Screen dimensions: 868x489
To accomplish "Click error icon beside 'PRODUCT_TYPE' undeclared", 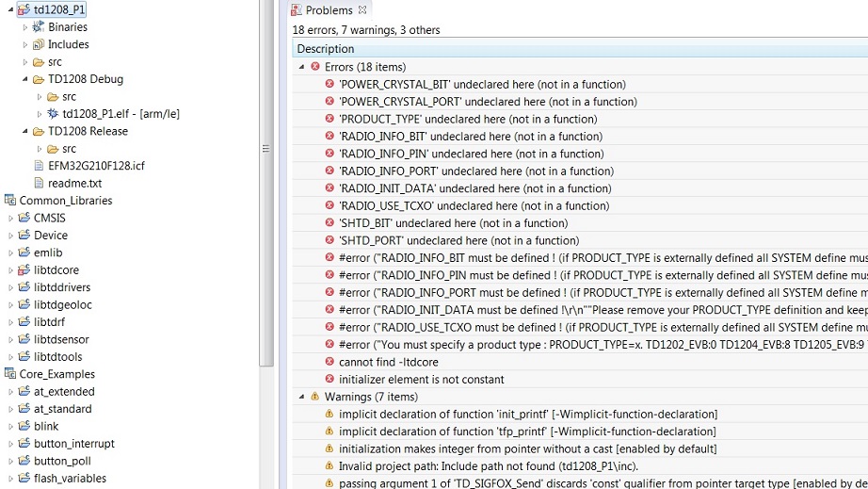I will click(330, 119).
